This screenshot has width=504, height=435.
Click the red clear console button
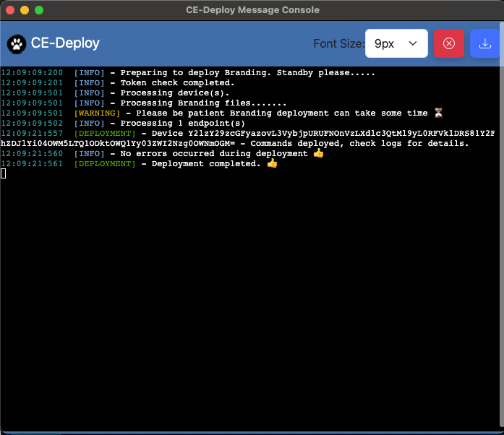(x=448, y=43)
